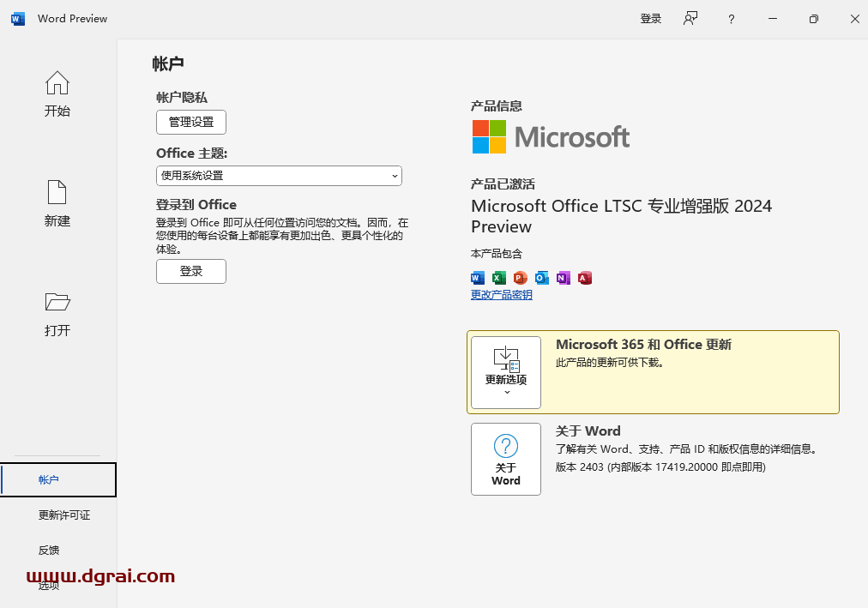Click the 管理设置 button
This screenshot has width=868, height=608.
(x=191, y=123)
